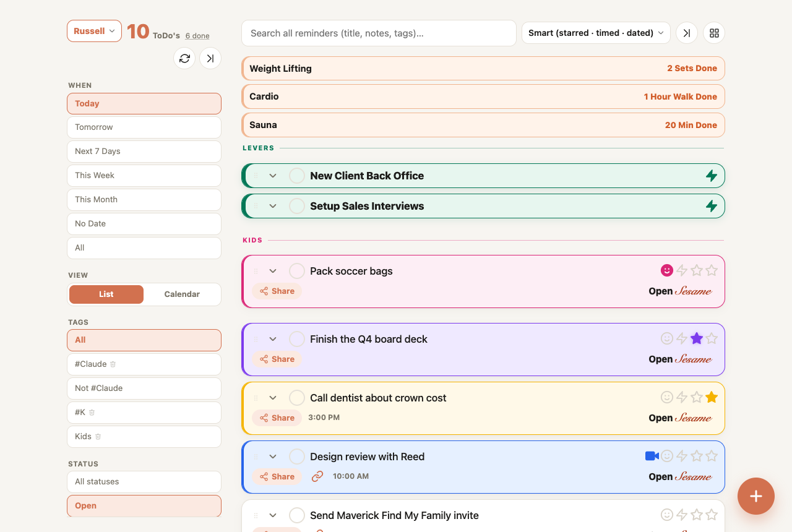Click the video camera icon on Design review with Reed
This screenshot has height=532, width=792.
pyautogui.click(x=652, y=456)
